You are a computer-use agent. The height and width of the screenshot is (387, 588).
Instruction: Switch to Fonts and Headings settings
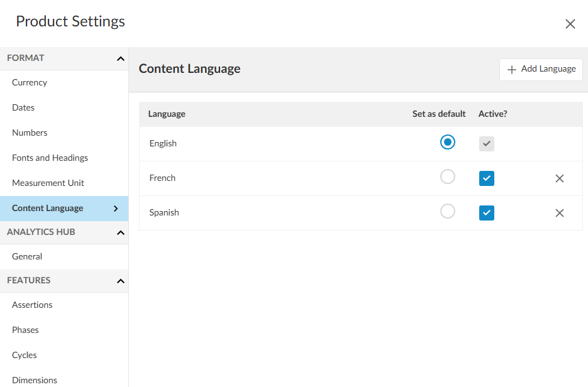(50, 158)
